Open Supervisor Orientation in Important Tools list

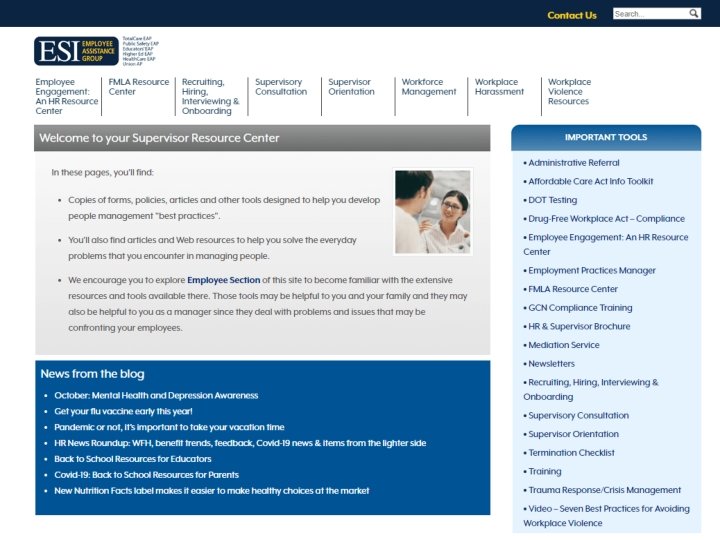(573, 434)
